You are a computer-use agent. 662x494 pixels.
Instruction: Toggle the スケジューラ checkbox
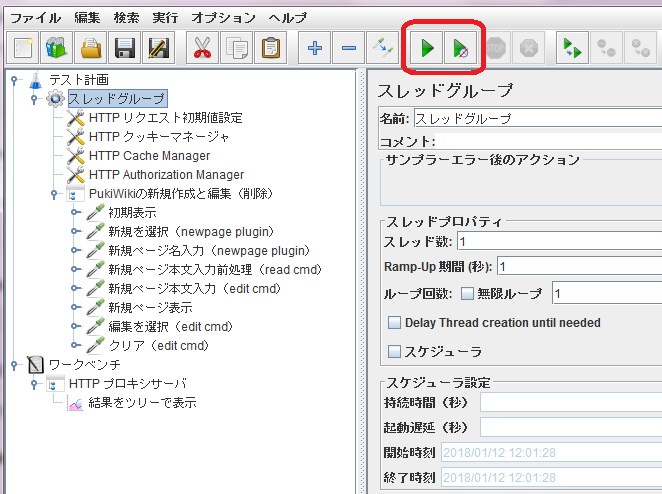[x=394, y=351]
